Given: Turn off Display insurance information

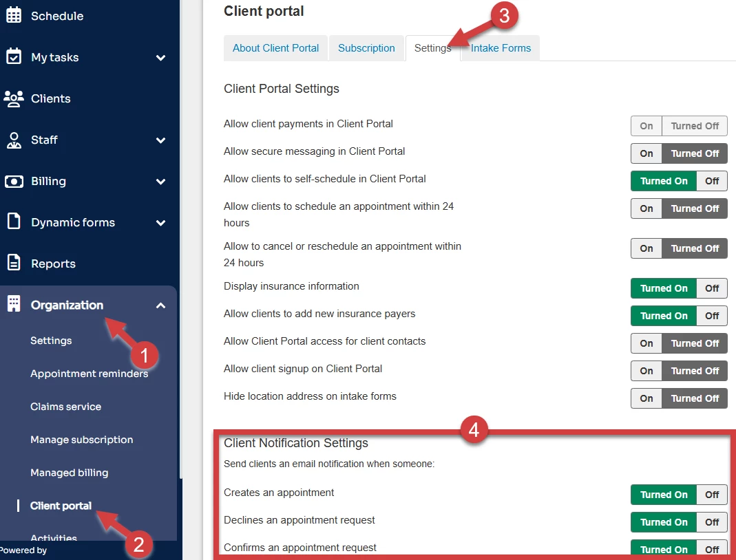Looking at the screenshot, I should click(x=712, y=288).
